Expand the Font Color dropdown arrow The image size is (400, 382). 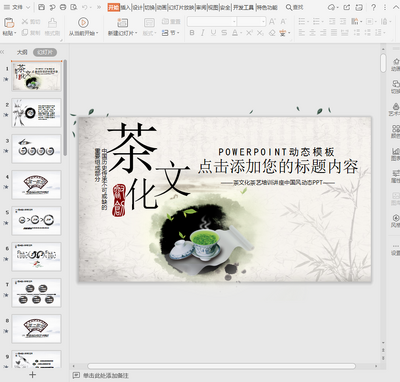[241, 33]
